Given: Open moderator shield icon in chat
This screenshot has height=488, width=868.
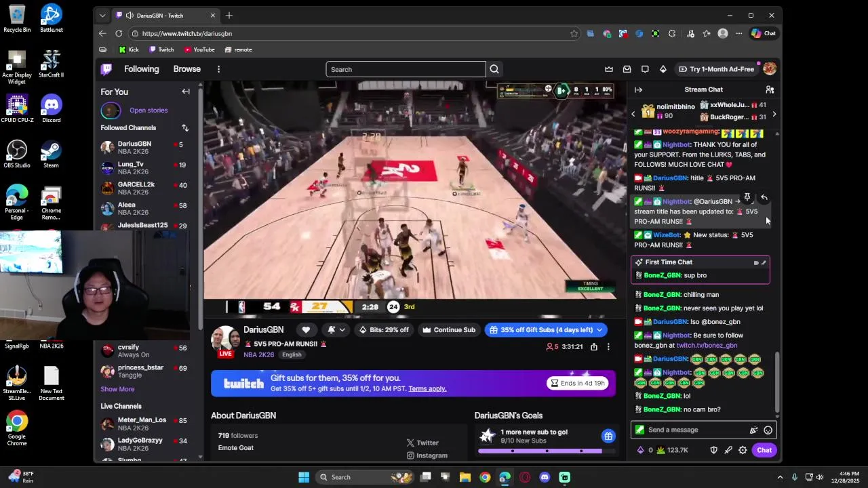Looking at the screenshot, I should coord(713,450).
